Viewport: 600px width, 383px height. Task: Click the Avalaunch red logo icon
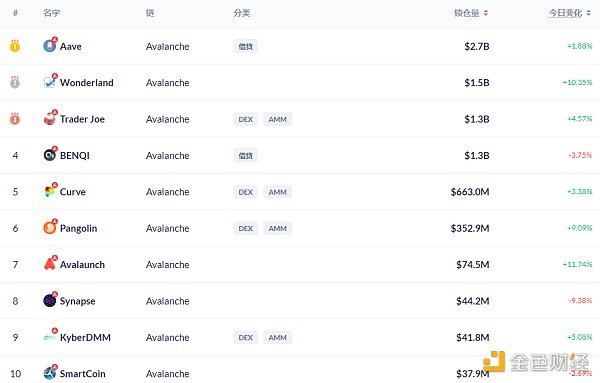click(49, 264)
